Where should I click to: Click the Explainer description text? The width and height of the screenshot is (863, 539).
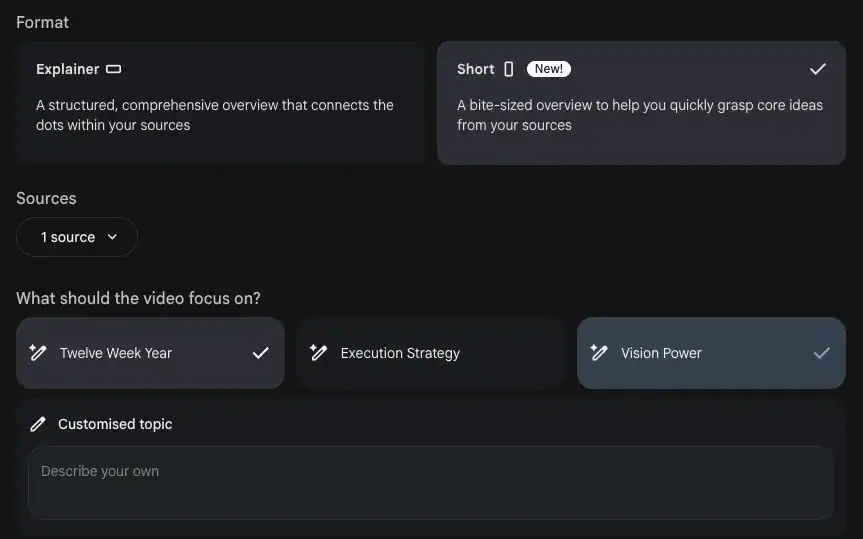coord(215,115)
